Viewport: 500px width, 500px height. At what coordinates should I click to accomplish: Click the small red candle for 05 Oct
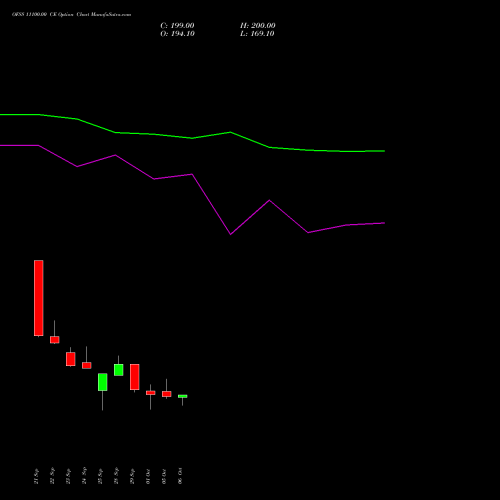coord(167,394)
